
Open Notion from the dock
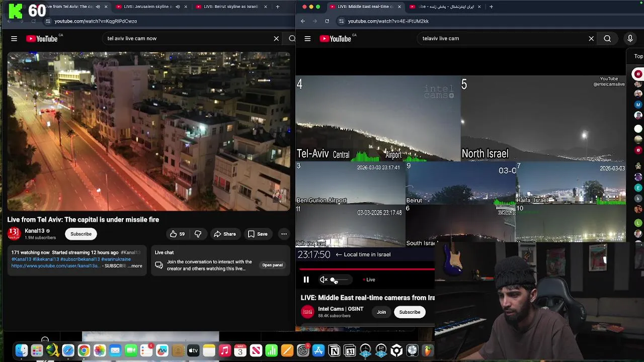(x=334, y=350)
